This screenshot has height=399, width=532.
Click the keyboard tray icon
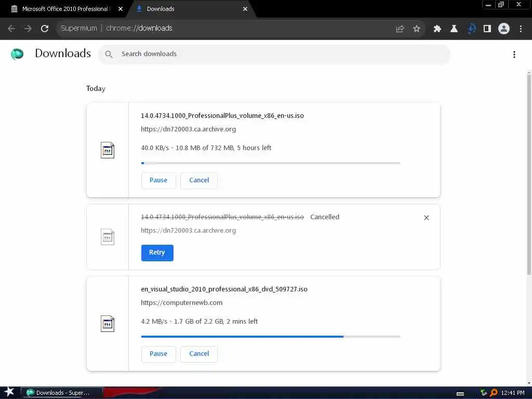(460, 394)
